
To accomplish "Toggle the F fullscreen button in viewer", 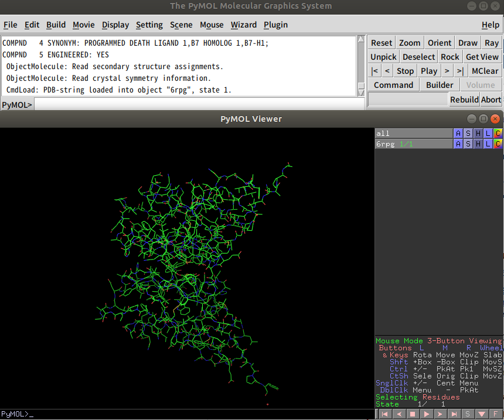I will [496, 414].
